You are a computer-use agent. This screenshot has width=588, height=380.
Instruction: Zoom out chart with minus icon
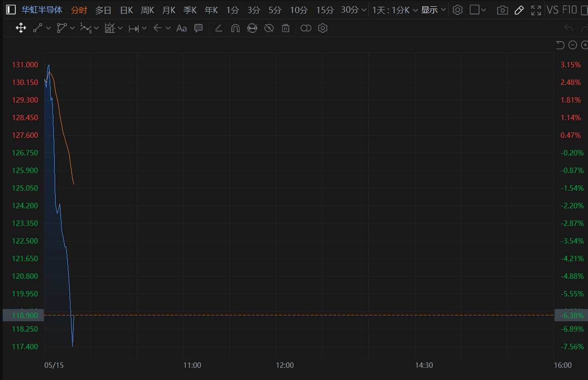(x=573, y=45)
